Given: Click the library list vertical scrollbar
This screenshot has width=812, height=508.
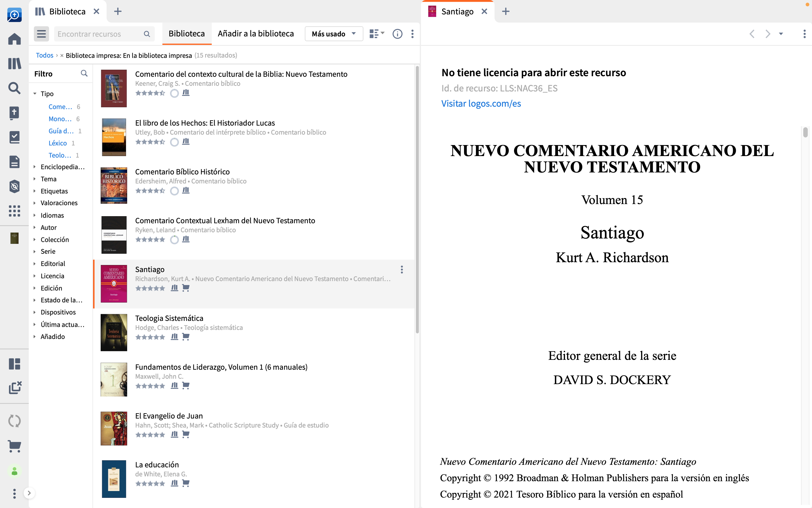Looking at the screenshot, I should click(x=417, y=200).
